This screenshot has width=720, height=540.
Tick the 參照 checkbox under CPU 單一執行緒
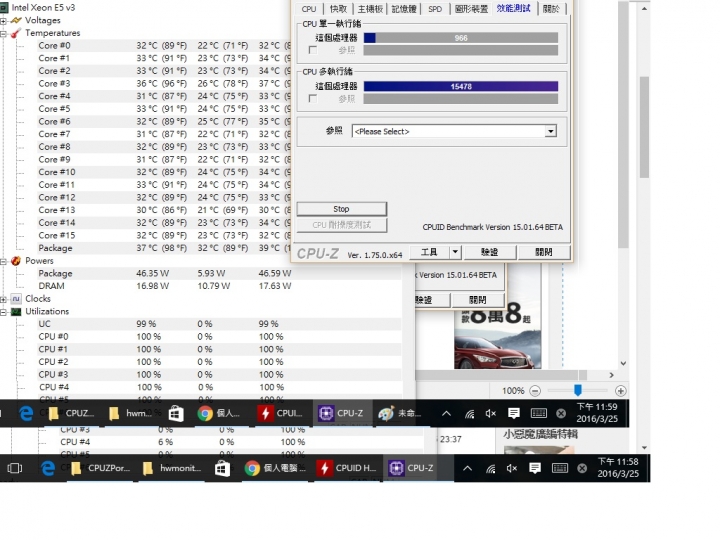coord(313,50)
